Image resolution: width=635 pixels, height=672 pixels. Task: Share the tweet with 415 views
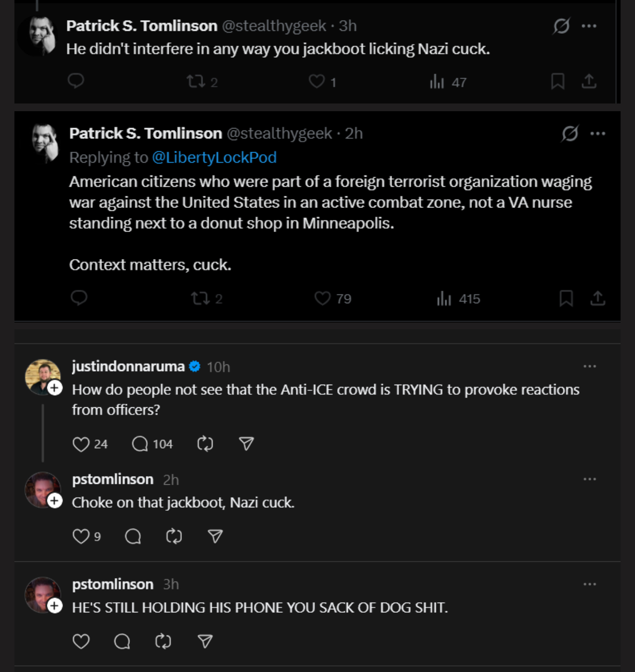597,298
